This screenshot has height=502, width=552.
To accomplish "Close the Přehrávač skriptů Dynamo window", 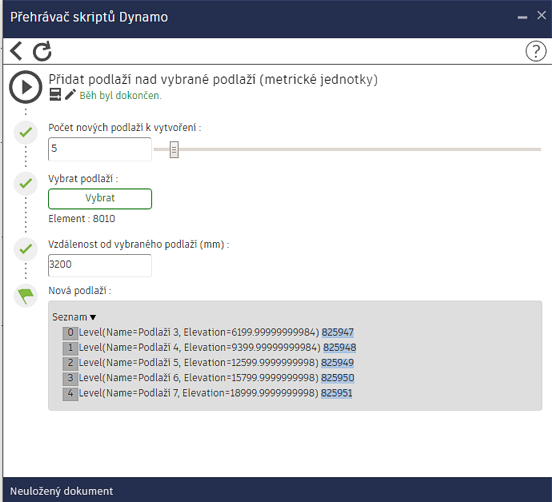I will 541,15.
